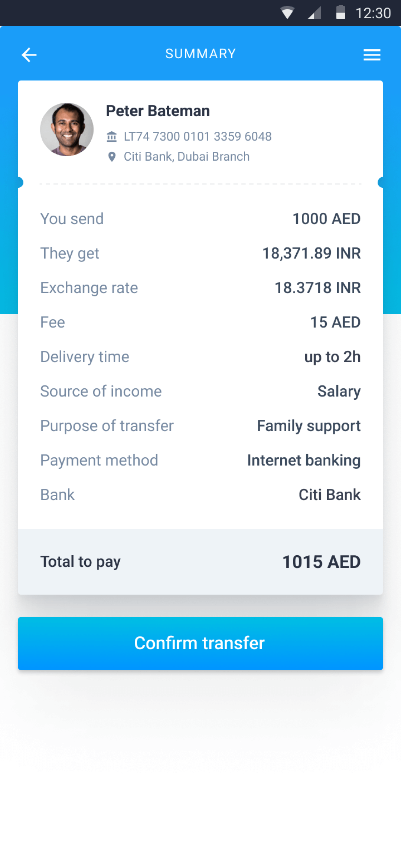Tap the 1015 AED total amount
The width and height of the screenshot is (401, 868).
coord(321,562)
